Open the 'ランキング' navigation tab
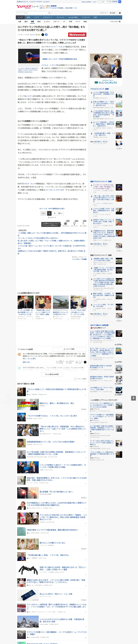This screenshot has height=644, width=138. [x=86, y=17]
